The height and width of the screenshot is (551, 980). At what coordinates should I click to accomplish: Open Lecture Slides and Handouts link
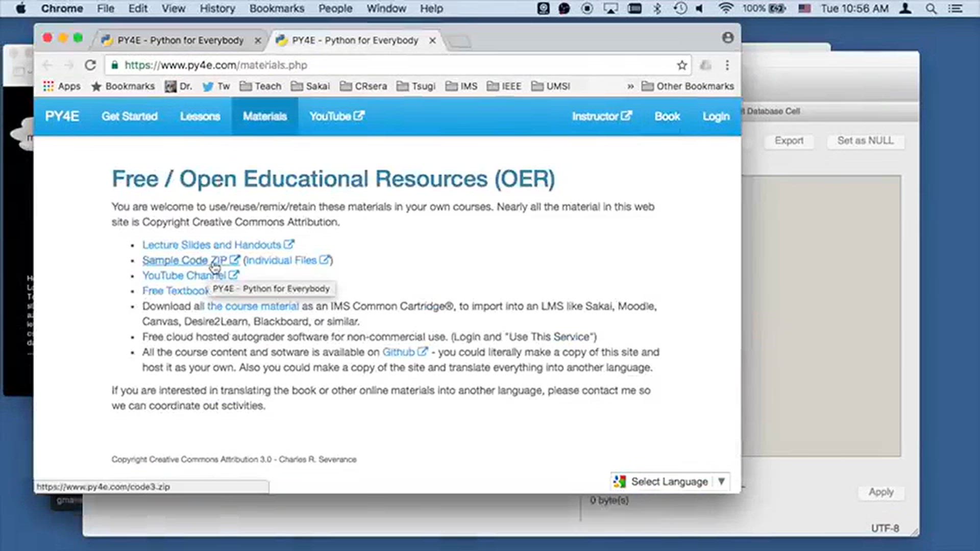218,245
